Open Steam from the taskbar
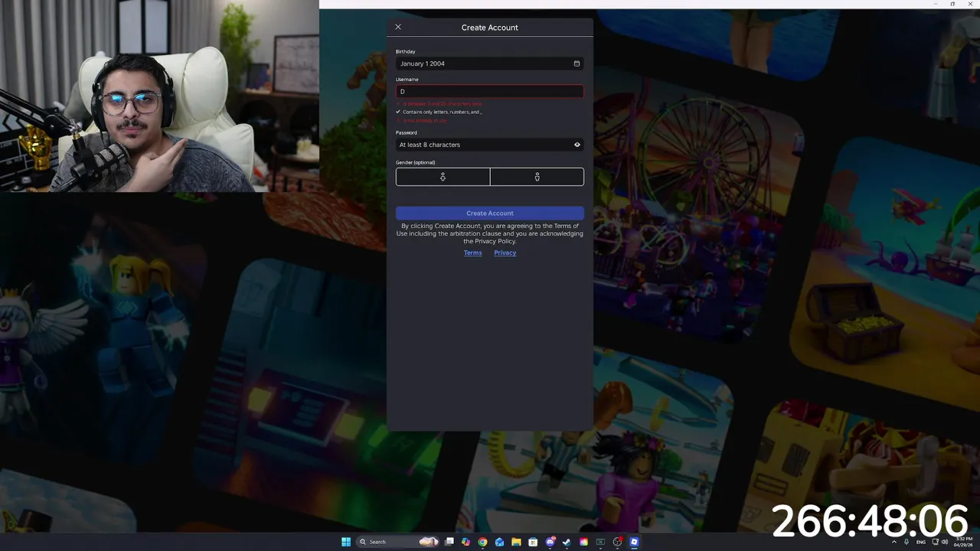Image resolution: width=980 pixels, height=551 pixels. click(x=567, y=542)
